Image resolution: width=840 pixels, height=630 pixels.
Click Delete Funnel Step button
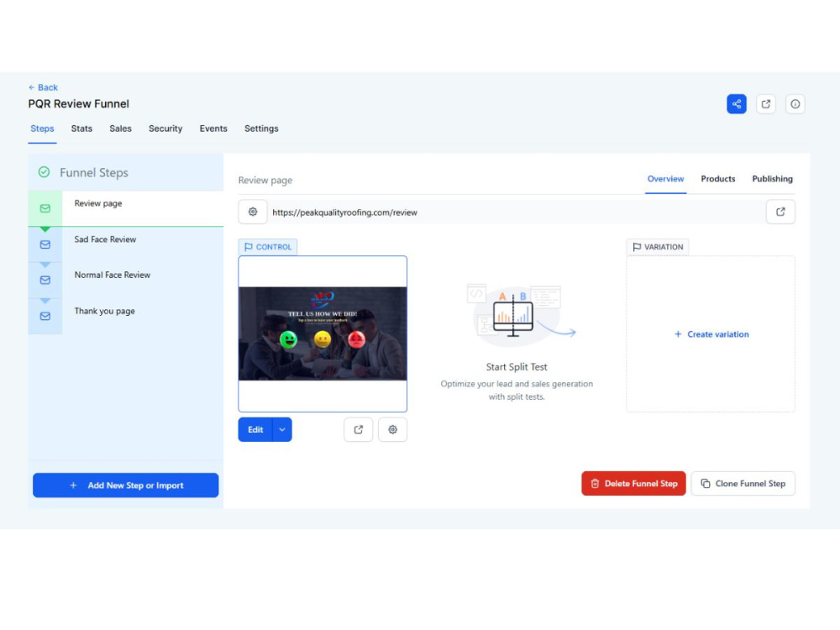click(633, 483)
